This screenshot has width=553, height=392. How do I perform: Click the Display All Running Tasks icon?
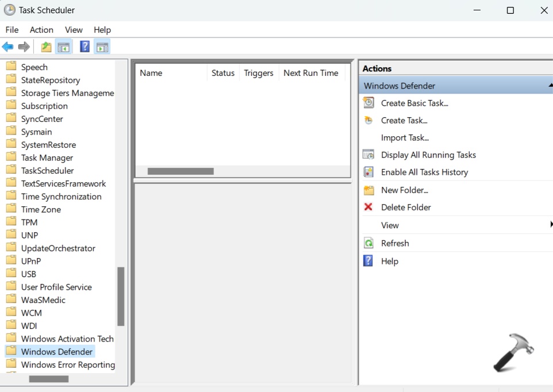[368, 155]
